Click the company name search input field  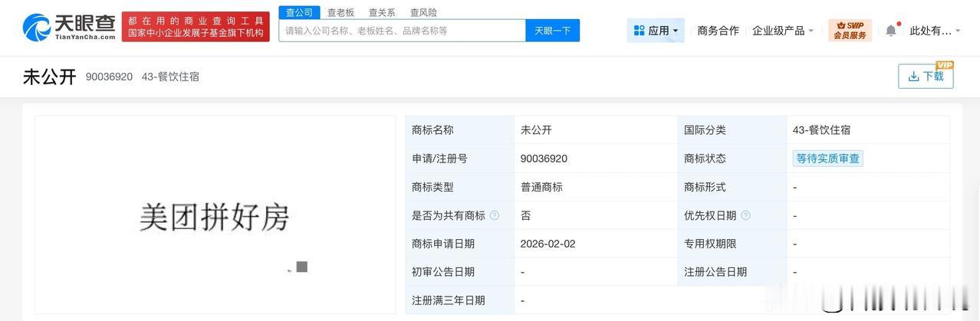click(x=402, y=31)
